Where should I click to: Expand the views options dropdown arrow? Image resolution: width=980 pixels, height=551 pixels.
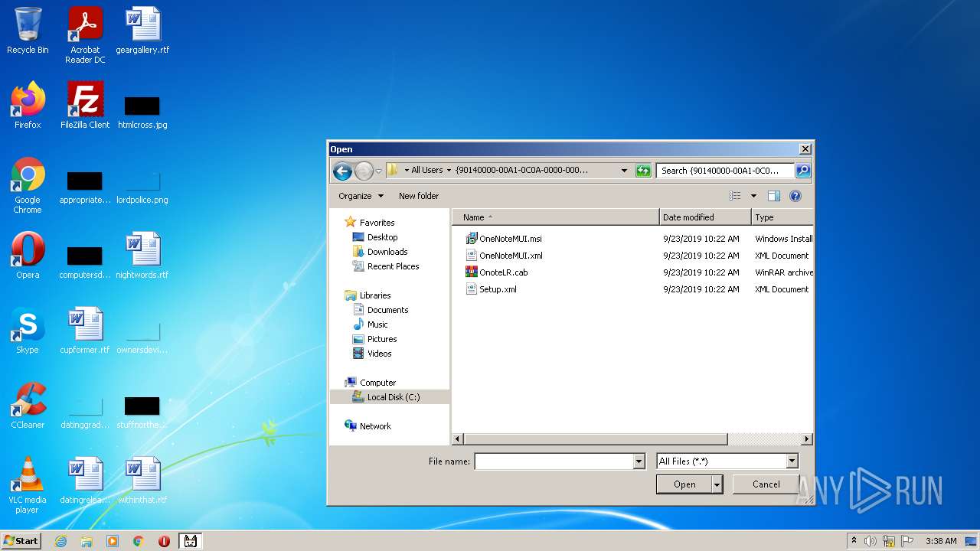(x=753, y=196)
